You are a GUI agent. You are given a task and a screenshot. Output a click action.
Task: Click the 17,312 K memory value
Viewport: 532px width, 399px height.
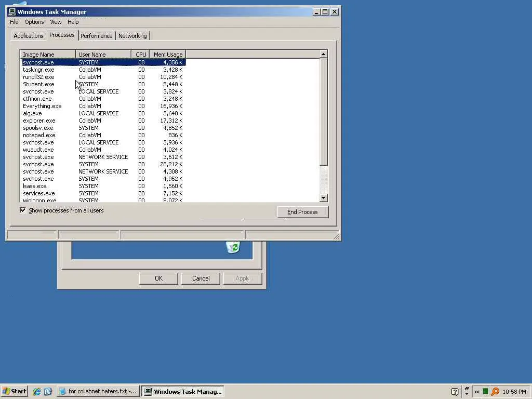click(171, 121)
